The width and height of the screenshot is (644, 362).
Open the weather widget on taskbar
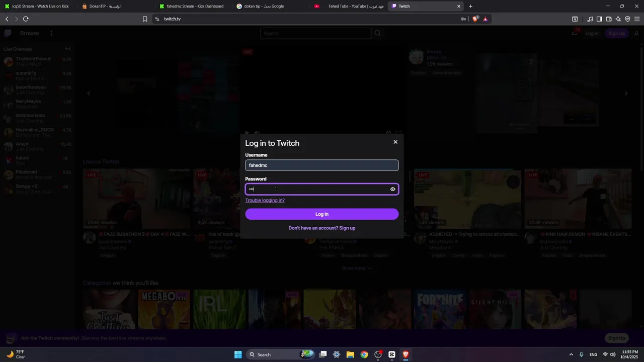[16, 354]
